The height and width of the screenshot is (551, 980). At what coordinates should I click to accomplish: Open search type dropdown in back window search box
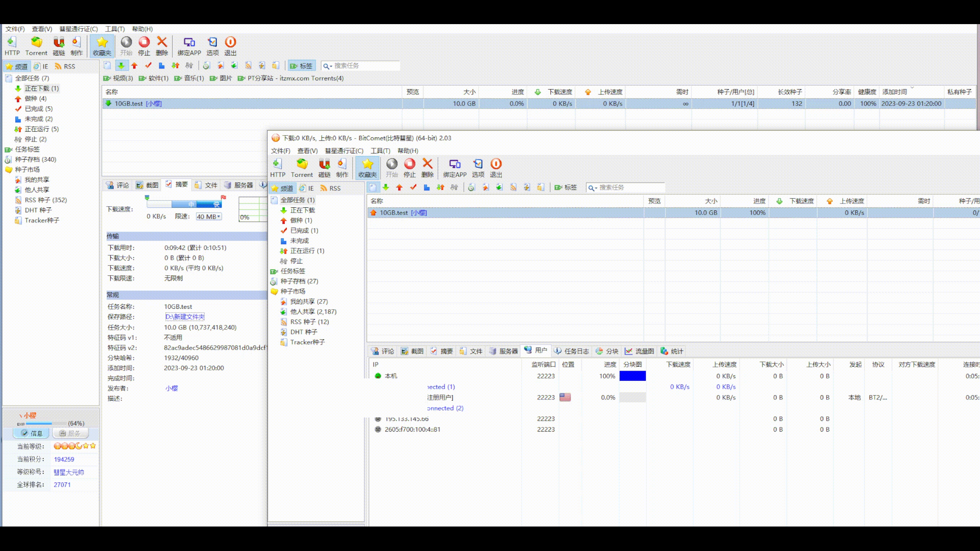click(x=328, y=66)
